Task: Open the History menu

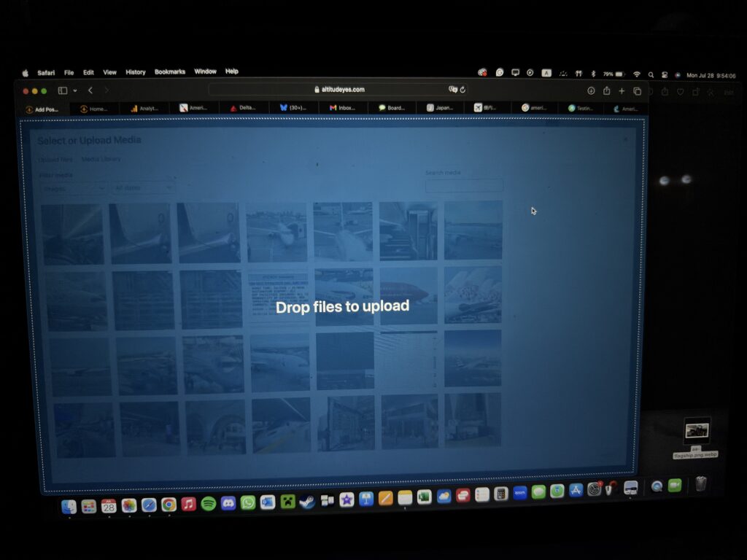Action: click(x=135, y=72)
